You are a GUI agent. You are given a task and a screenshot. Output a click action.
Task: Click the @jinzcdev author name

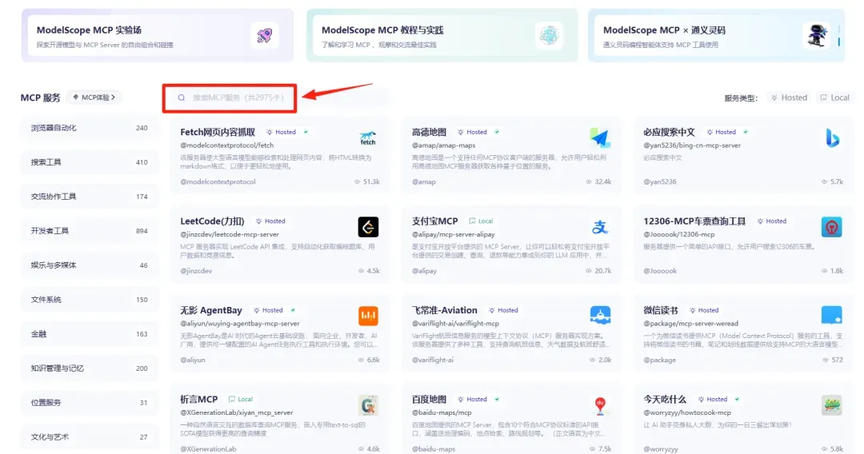[196, 271]
